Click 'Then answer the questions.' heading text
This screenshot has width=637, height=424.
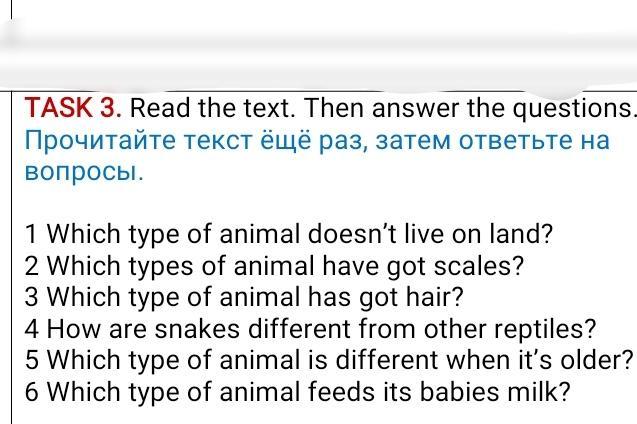point(470,107)
